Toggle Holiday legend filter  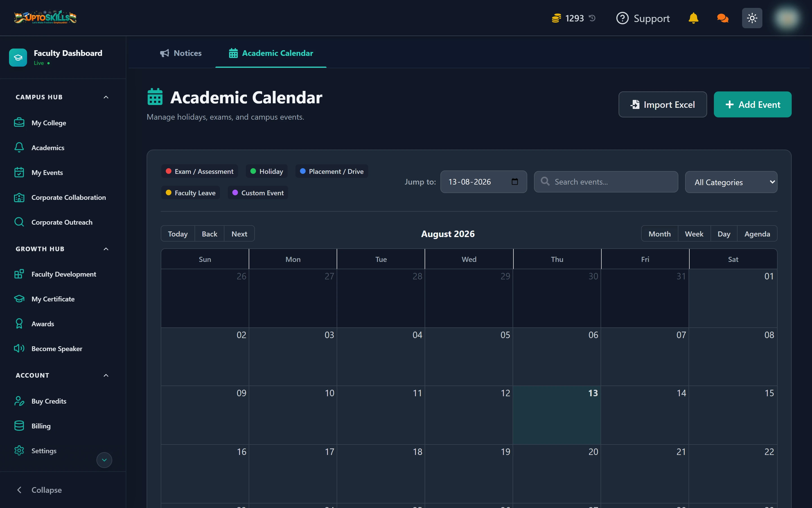pos(266,171)
